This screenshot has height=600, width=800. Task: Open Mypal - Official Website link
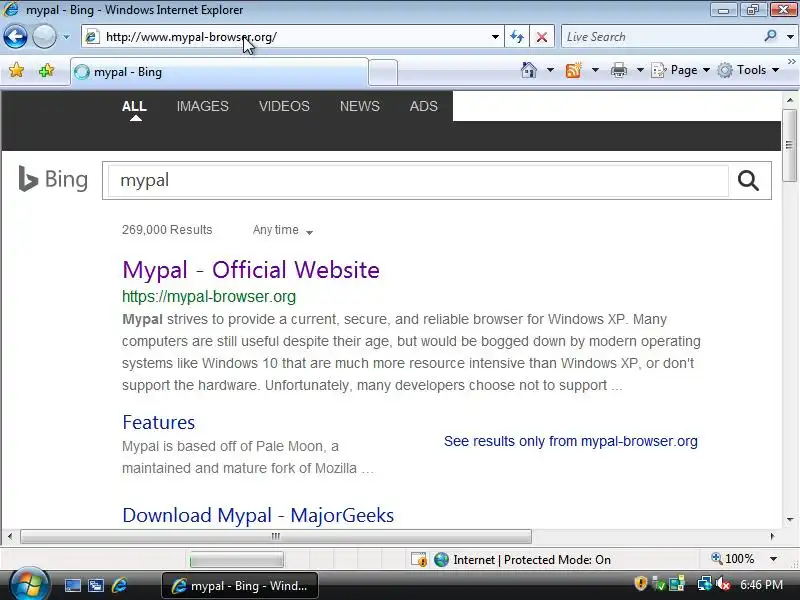[x=251, y=270]
